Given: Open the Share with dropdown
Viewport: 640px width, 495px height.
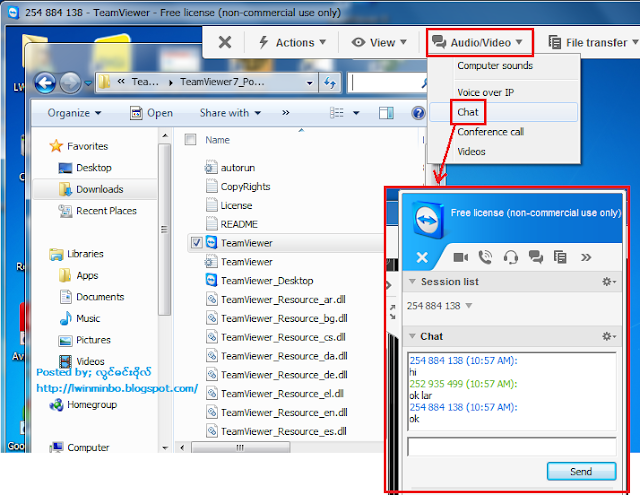Looking at the screenshot, I should [230, 113].
